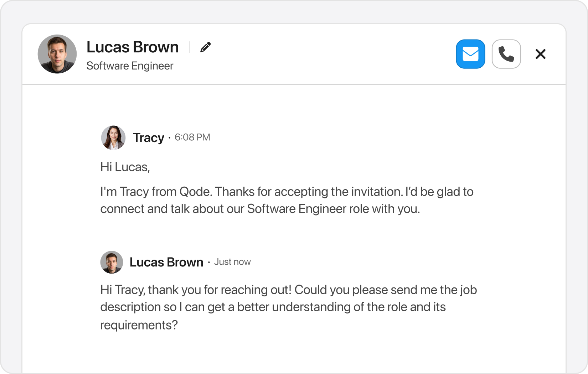
Task: Click Lucas Brown's name above his reply
Action: pos(166,262)
